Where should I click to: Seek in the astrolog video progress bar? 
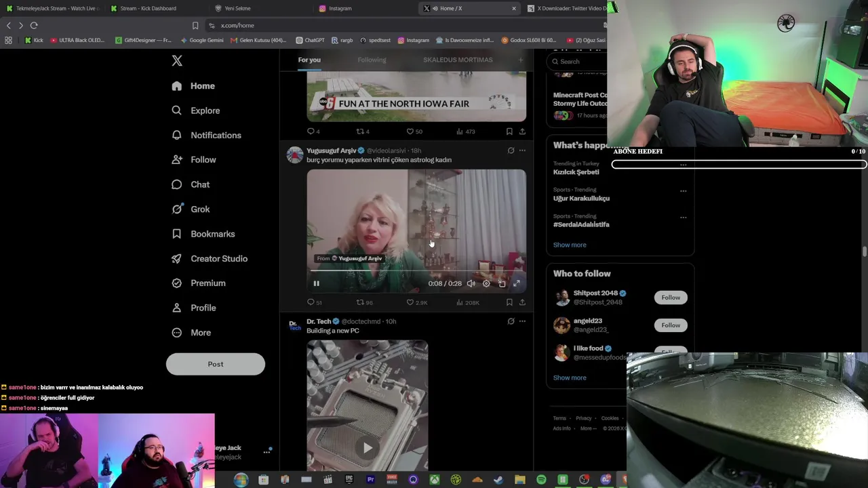click(x=416, y=270)
